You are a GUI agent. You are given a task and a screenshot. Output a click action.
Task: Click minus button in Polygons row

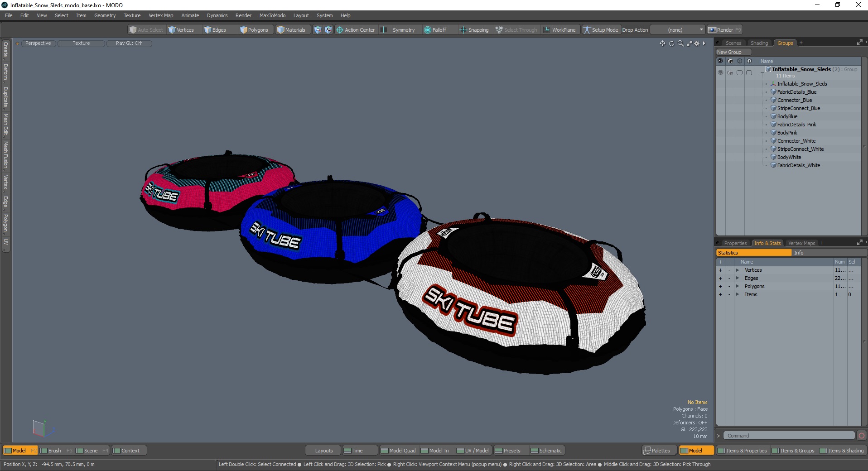tap(729, 287)
